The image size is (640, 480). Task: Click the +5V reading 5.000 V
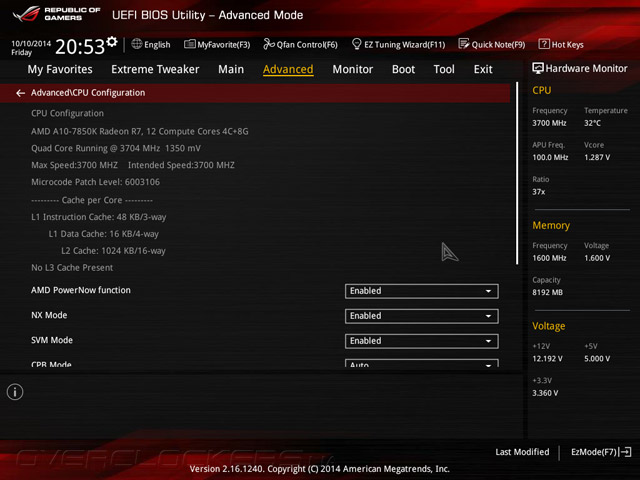point(597,358)
